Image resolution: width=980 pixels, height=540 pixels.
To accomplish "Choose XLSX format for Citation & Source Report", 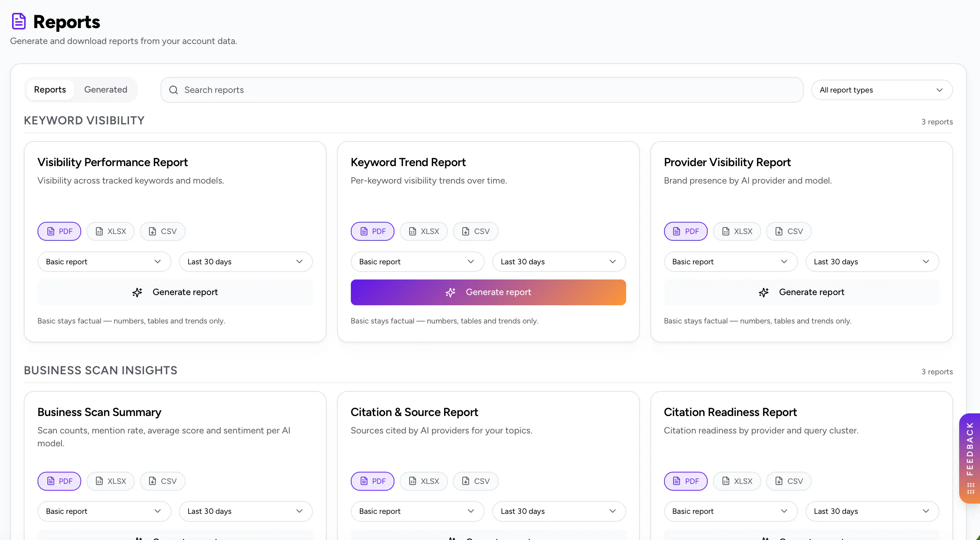I will click(423, 481).
